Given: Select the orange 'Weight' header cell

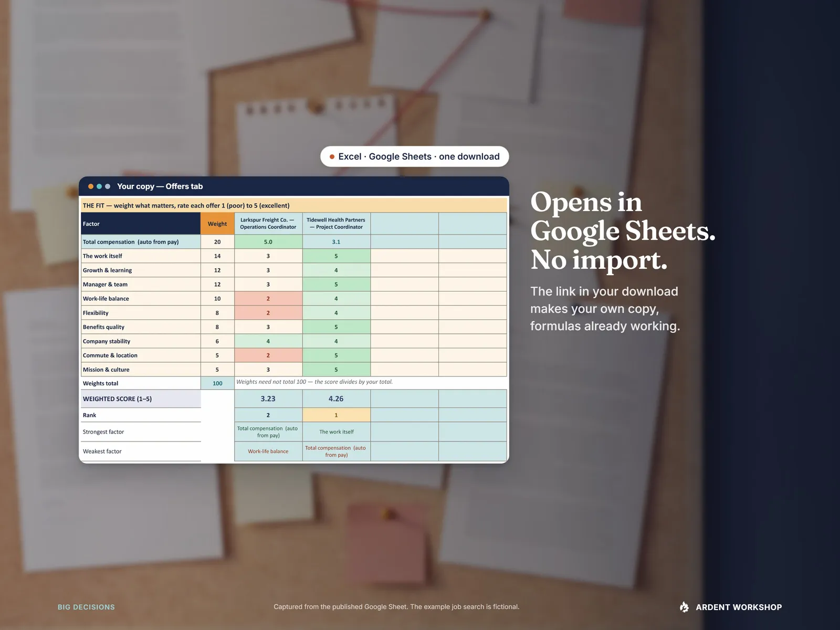Looking at the screenshot, I should [217, 224].
